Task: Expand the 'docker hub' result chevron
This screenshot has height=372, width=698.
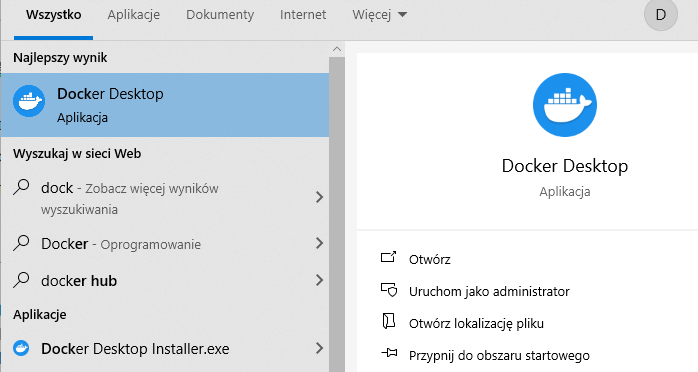Action: click(319, 280)
